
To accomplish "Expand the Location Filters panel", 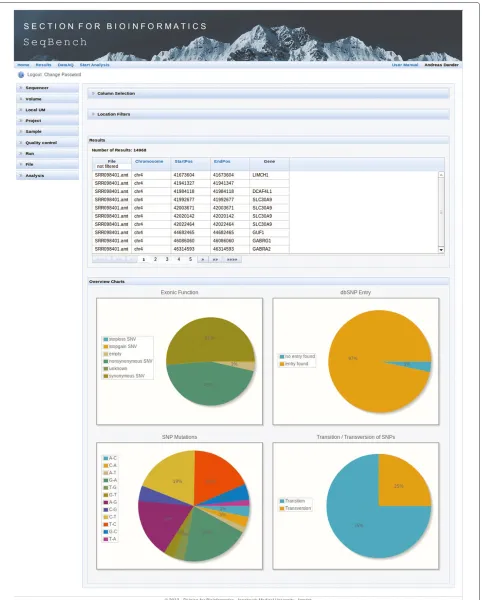I will (268, 114).
